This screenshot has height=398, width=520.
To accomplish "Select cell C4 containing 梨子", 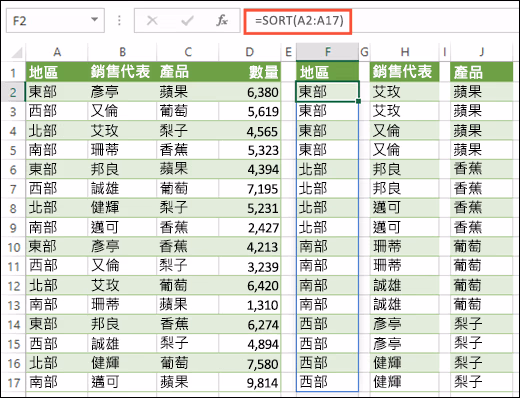I will coord(188,131).
